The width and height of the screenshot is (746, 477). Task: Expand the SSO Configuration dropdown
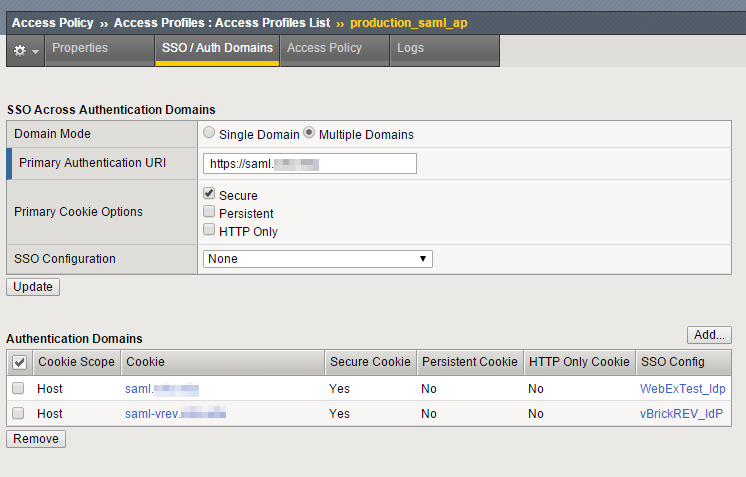tap(317, 259)
